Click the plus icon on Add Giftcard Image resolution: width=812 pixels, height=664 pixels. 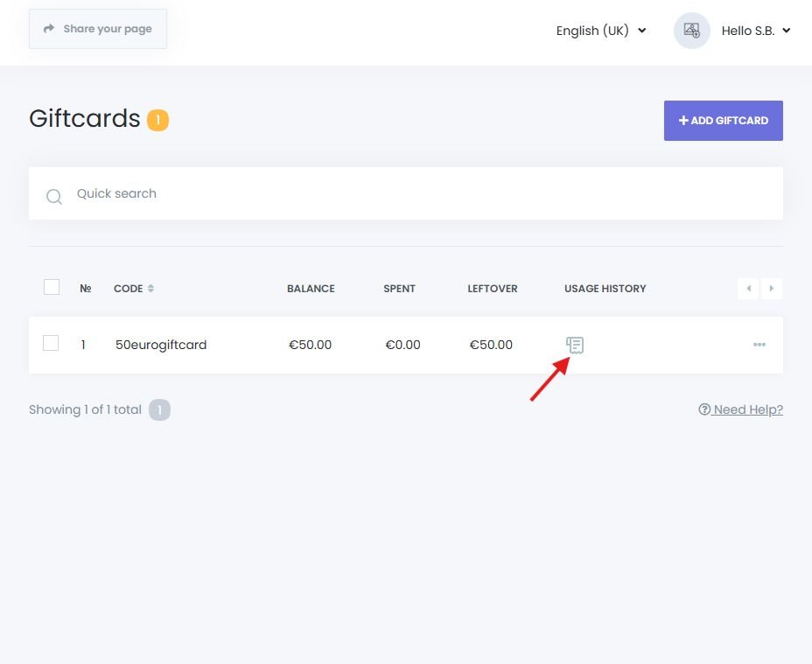pyautogui.click(x=683, y=121)
